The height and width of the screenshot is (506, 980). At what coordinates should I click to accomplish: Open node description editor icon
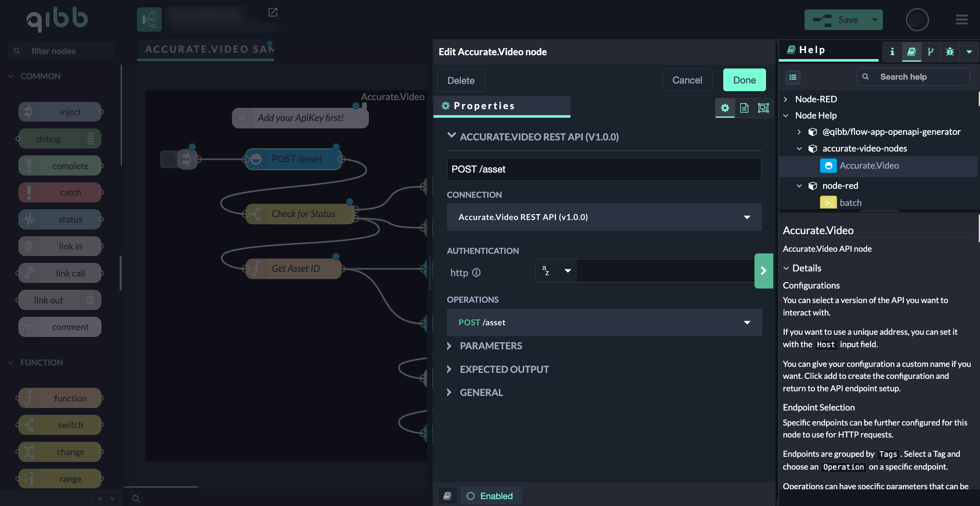[744, 108]
